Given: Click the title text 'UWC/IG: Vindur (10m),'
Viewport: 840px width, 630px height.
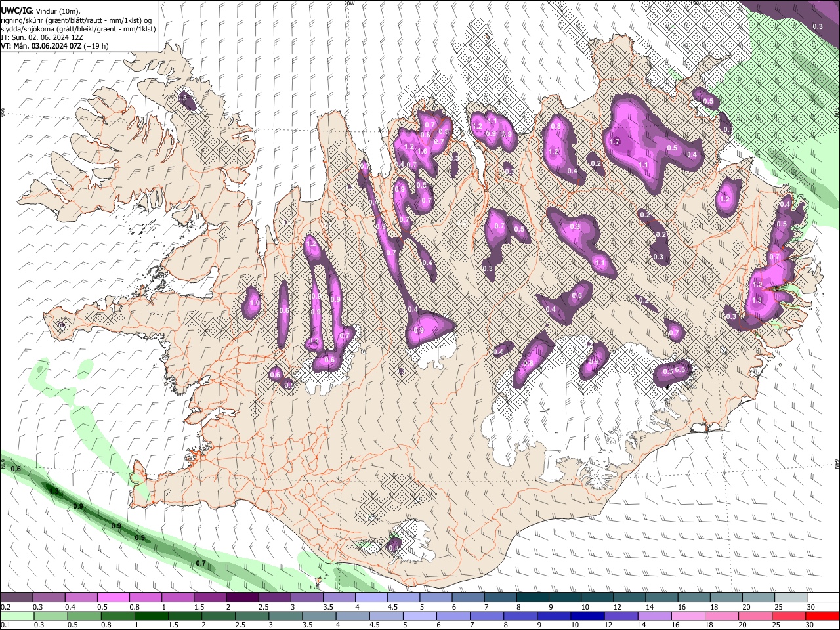Looking at the screenshot, I should click(x=41, y=11).
